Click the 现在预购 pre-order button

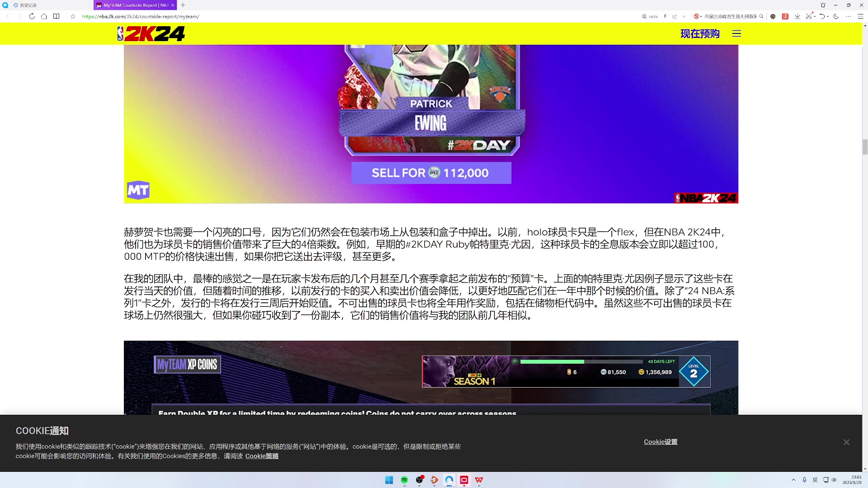tap(700, 33)
